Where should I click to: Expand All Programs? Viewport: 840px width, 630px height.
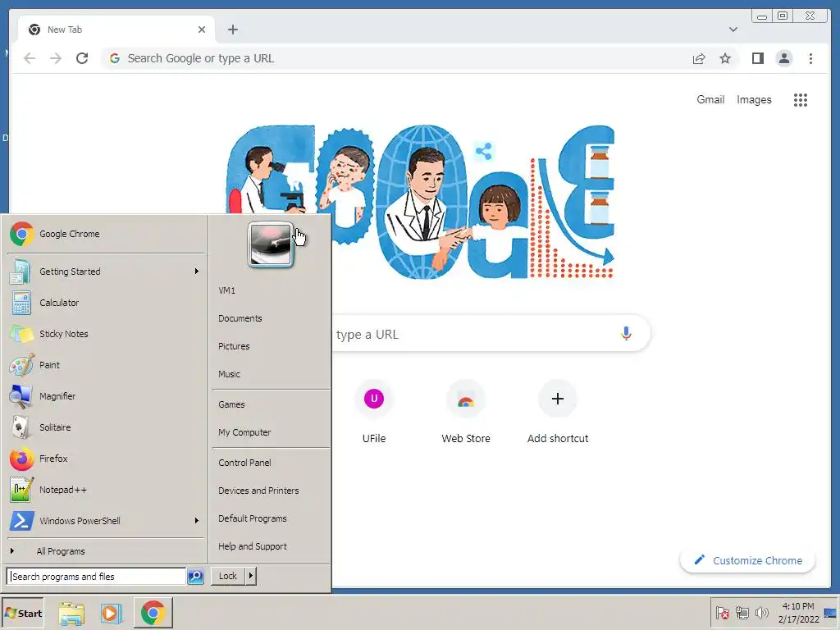pyautogui.click(x=106, y=551)
